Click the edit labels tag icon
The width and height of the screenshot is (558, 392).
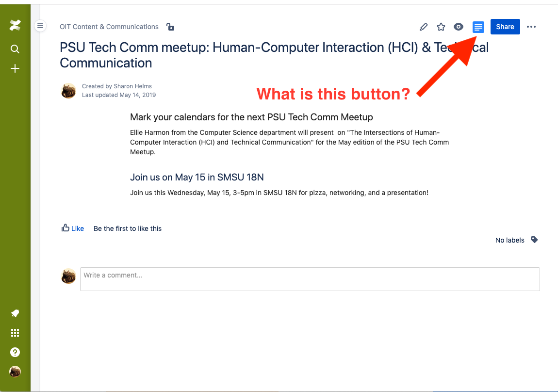[534, 240]
